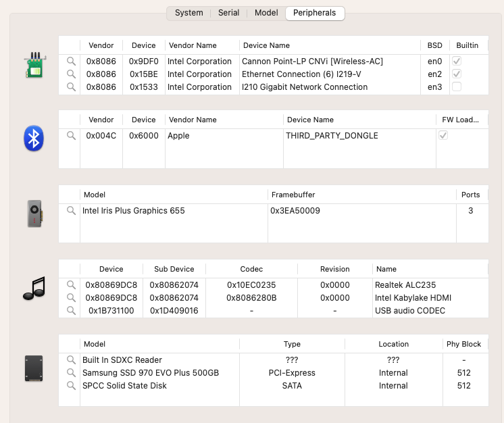Click the Builtin column header
The width and height of the screenshot is (504, 423).
(468, 45)
